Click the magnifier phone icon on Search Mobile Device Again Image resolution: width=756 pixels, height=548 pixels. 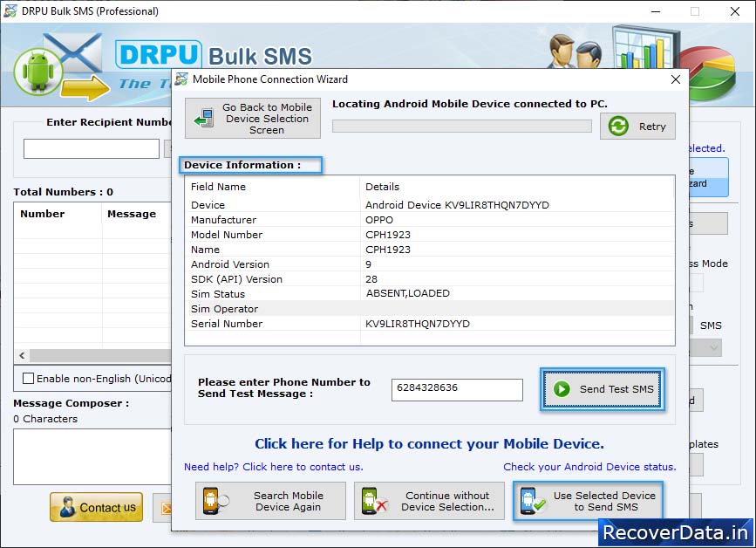pos(215,501)
